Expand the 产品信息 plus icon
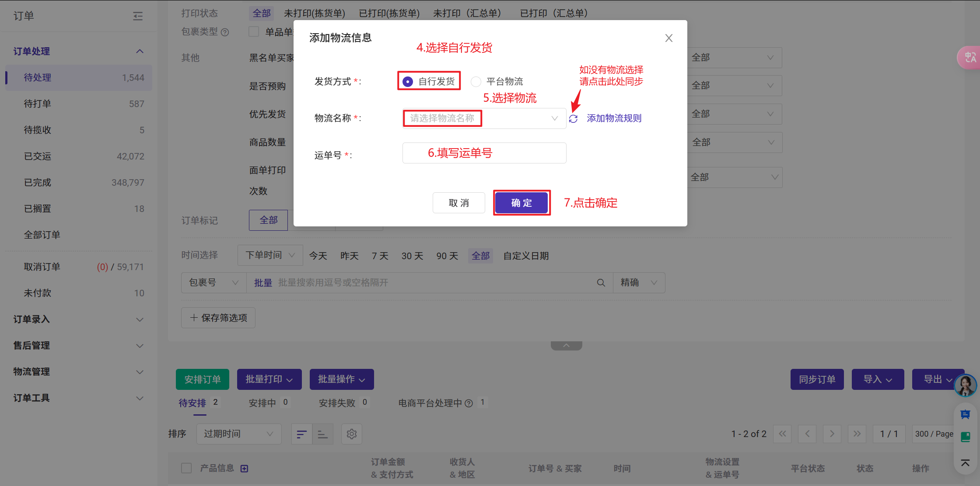The height and width of the screenshot is (486, 980). [x=245, y=469]
